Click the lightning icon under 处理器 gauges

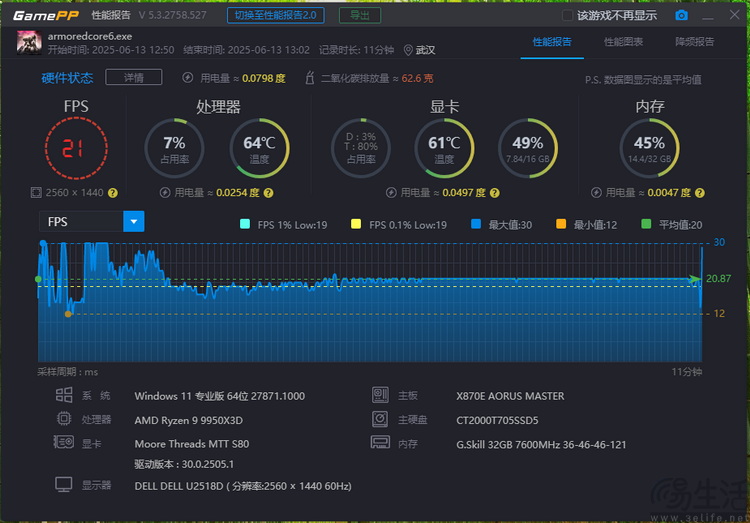tap(165, 192)
